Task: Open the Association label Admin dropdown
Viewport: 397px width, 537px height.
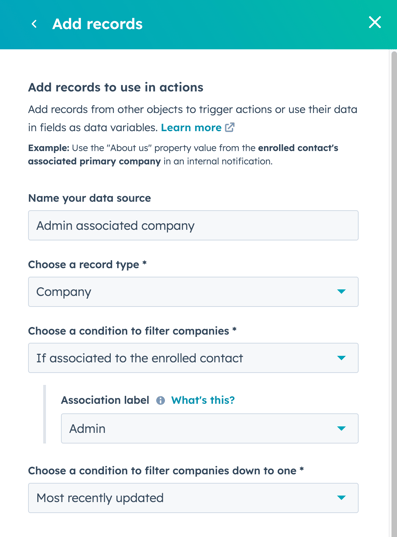Action: (x=210, y=428)
